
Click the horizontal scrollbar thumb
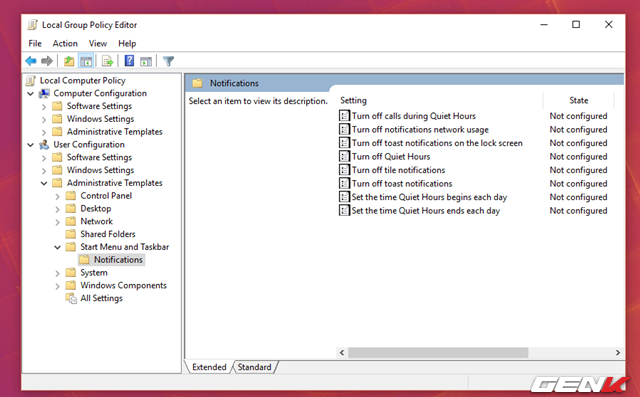point(438,353)
